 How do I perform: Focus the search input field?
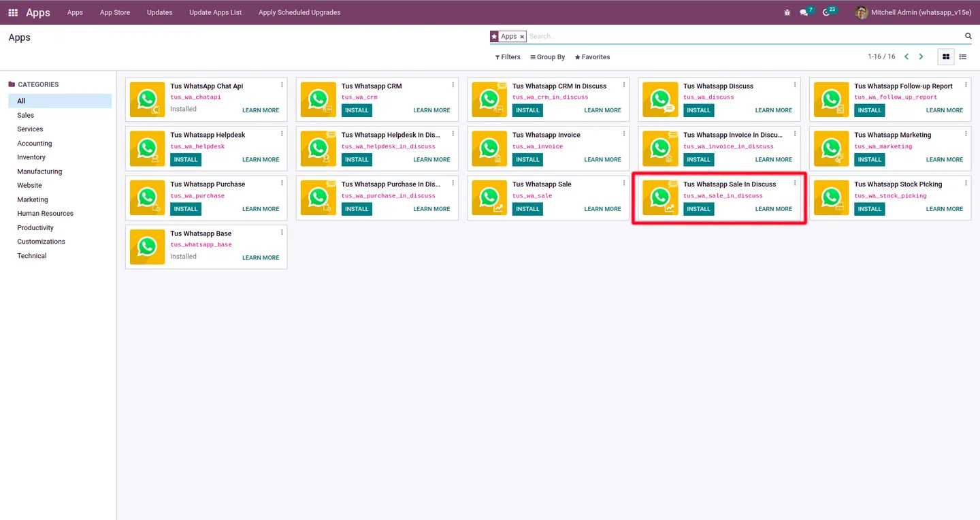(745, 36)
